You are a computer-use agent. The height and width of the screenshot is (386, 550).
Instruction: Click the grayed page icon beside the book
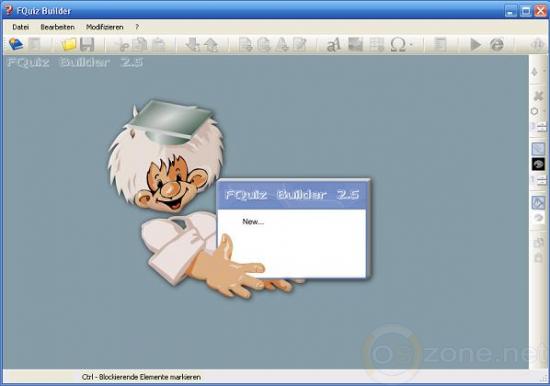35,45
